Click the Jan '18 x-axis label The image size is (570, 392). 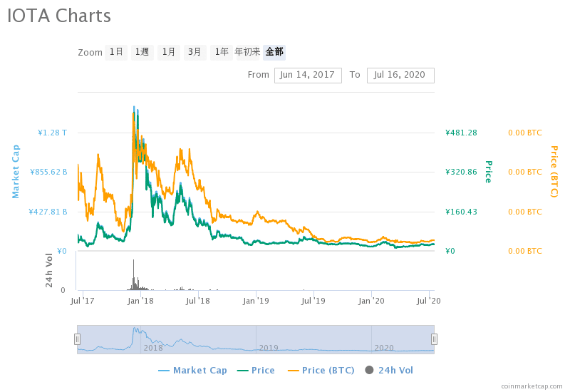[x=140, y=301]
